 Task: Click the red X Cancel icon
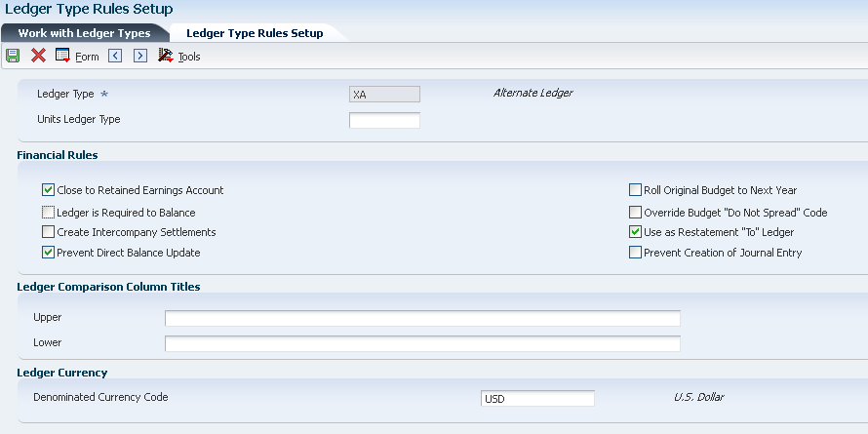click(38, 56)
